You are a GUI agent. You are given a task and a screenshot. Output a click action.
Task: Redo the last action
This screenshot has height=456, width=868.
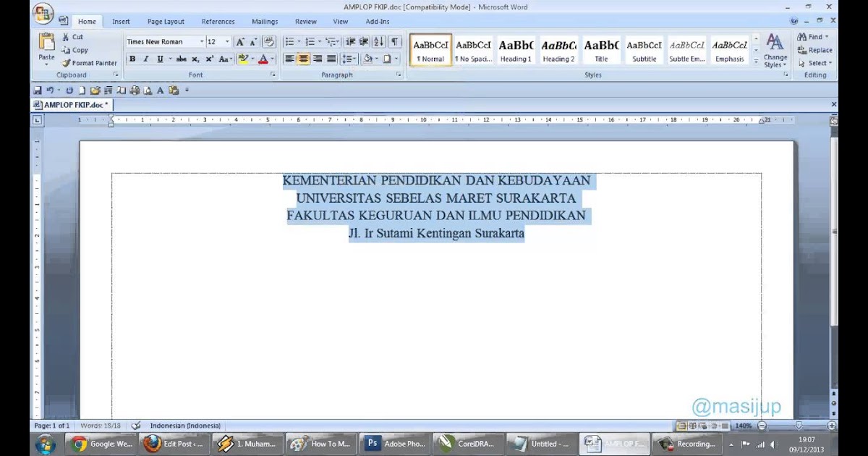click(x=70, y=90)
